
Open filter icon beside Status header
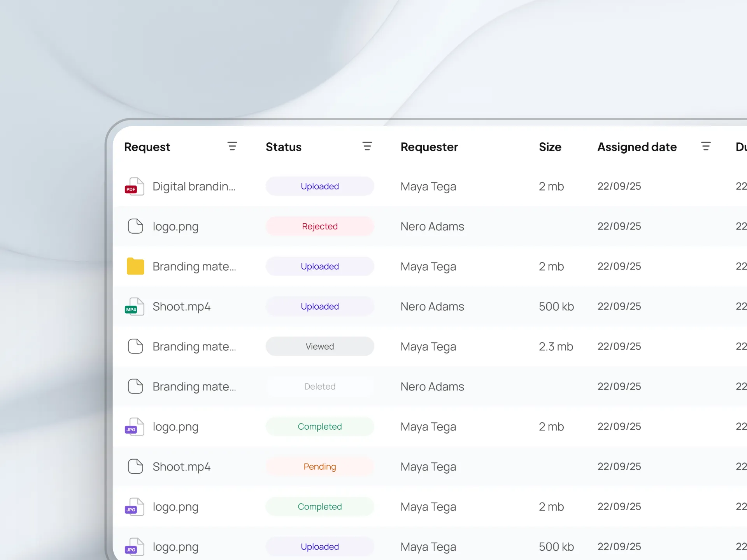click(x=367, y=147)
